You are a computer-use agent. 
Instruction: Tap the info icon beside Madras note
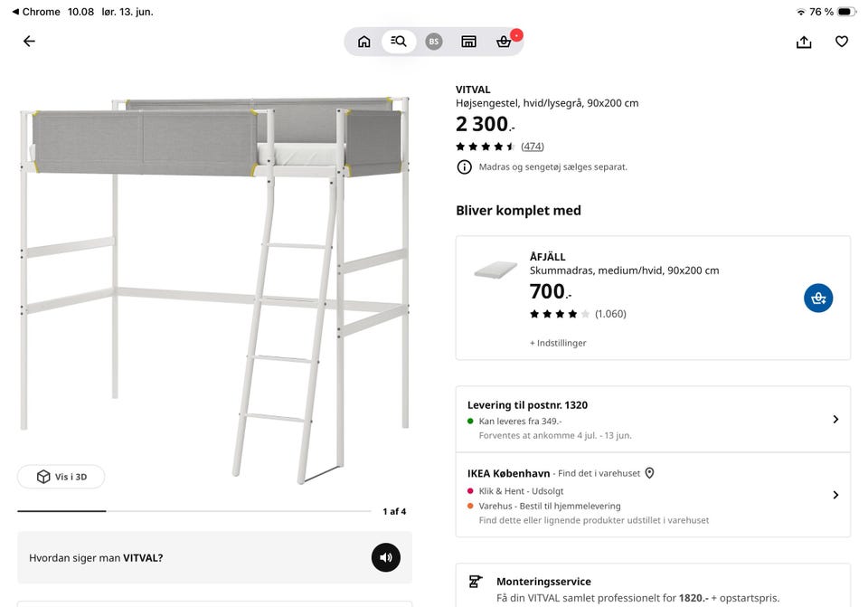(x=464, y=166)
